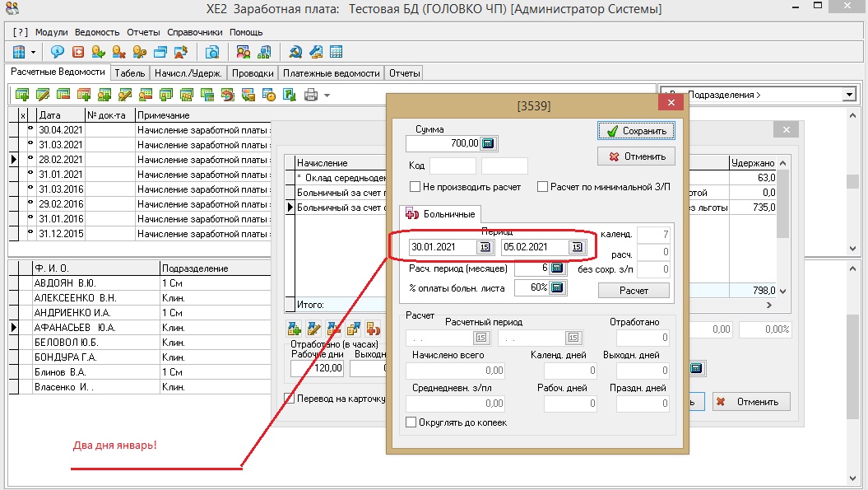Click the hammer and sickle toolbar icon

[x=295, y=52]
